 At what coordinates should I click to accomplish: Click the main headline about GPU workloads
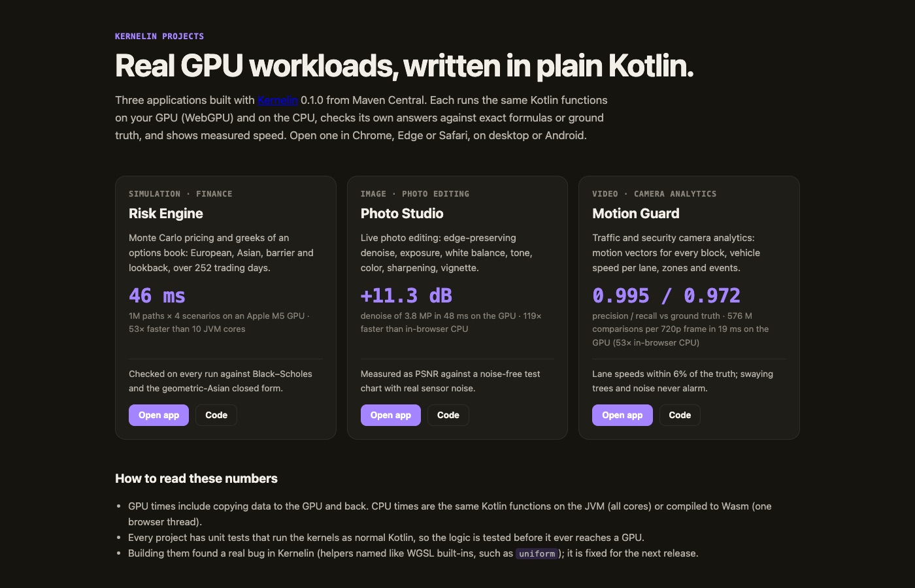tap(404, 65)
